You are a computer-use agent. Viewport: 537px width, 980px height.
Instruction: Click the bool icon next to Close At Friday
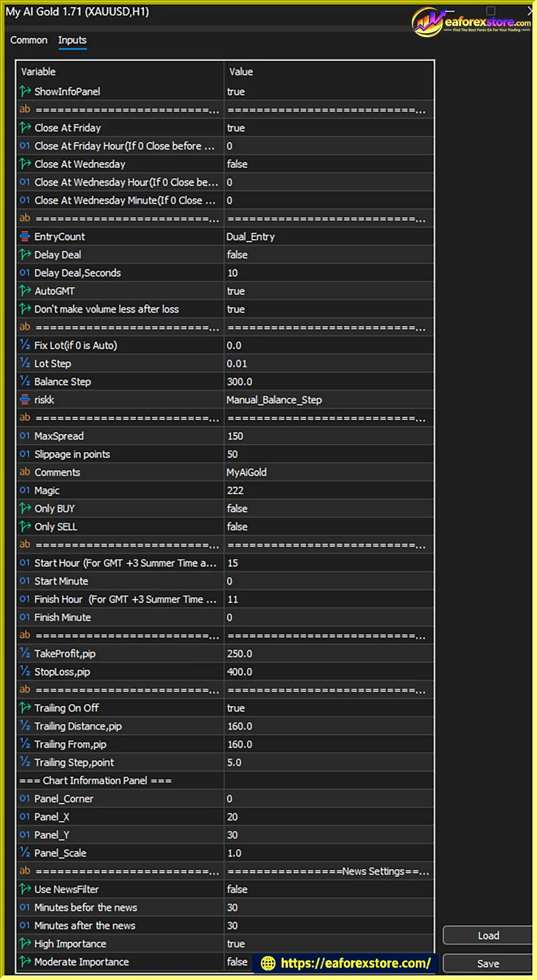point(25,128)
